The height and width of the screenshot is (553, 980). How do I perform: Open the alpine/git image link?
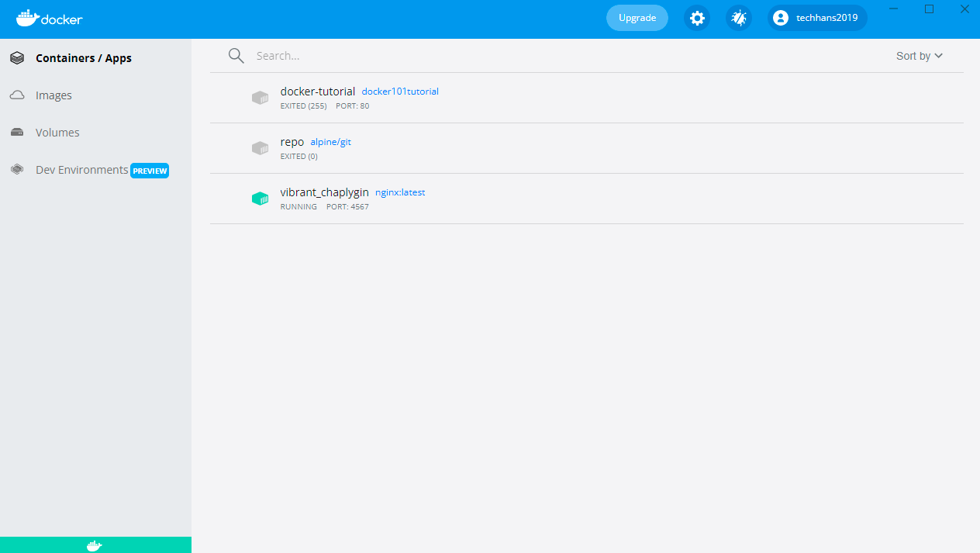tap(331, 142)
